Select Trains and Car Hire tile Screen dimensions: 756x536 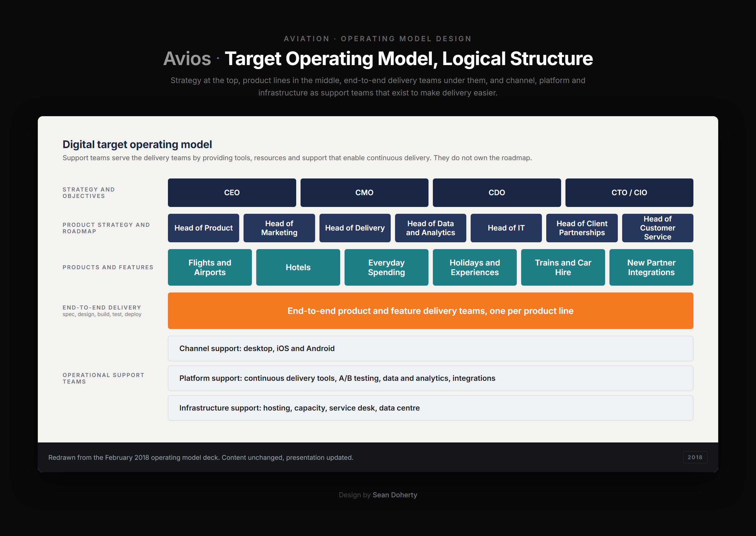[563, 267]
